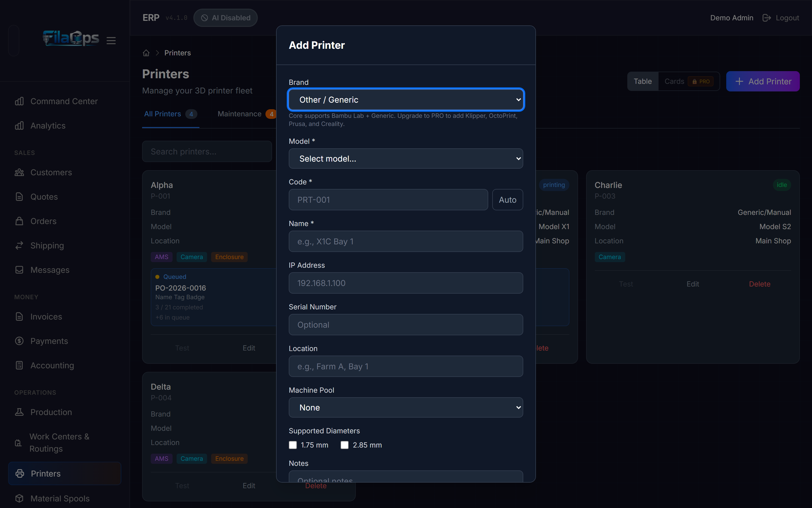Click the idle status badge on Charlie
The height and width of the screenshot is (508, 812).
(x=782, y=185)
